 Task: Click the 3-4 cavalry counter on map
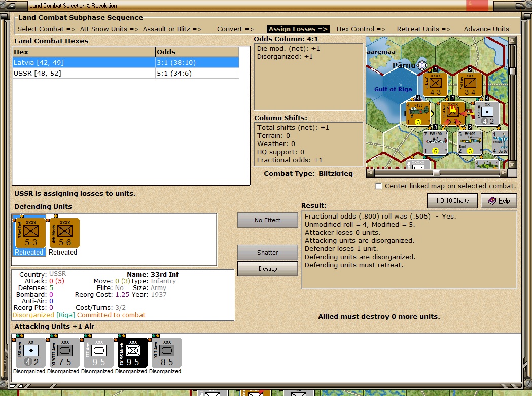coord(470,85)
